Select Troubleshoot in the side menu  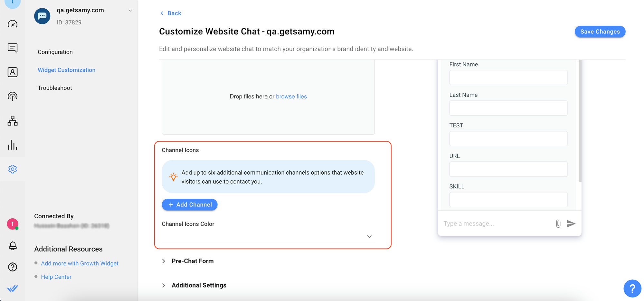coord(55,88)
